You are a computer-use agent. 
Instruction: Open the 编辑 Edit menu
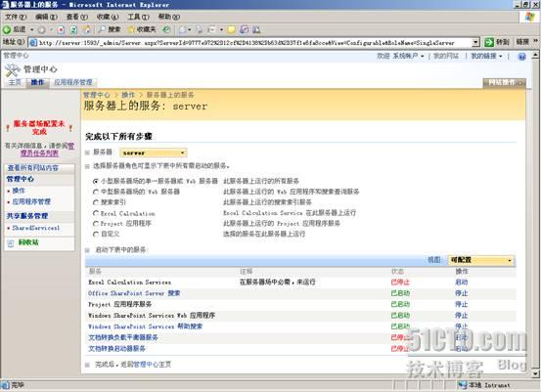pyautogui.click(x=46, y=17)
